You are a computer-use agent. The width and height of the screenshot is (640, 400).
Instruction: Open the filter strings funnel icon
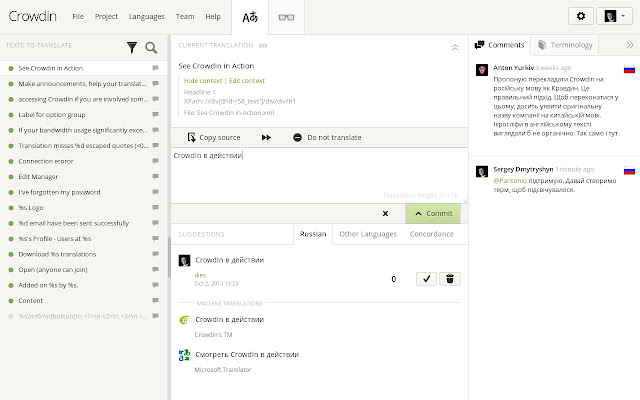tap(131, 47)
